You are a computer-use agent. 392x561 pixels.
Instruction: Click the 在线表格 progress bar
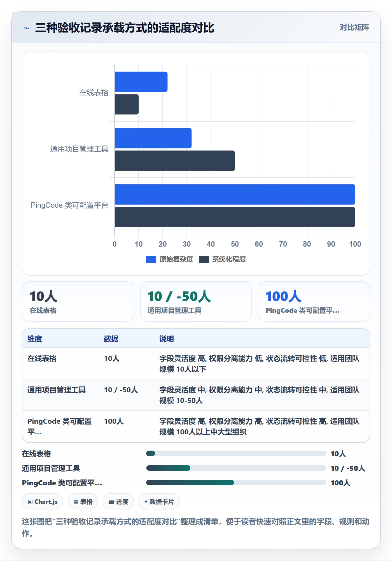(x=236, y=453)
